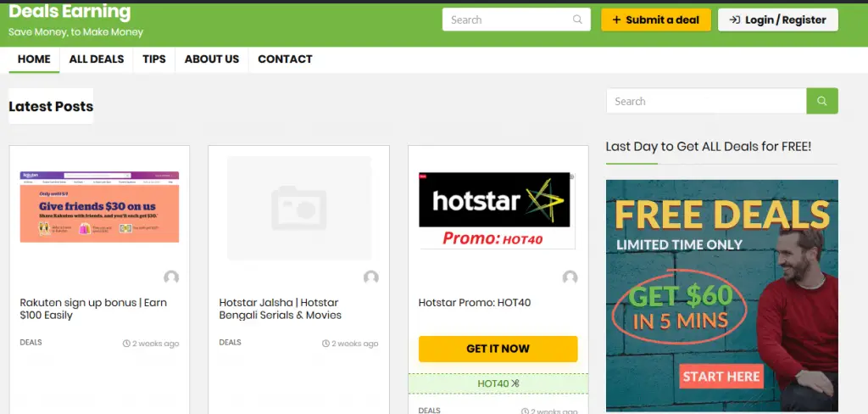The height and width of the screenshot is (414, 868).
Task: Click the Hotstar Jalsha placeholder image
Action: (299, 208)
